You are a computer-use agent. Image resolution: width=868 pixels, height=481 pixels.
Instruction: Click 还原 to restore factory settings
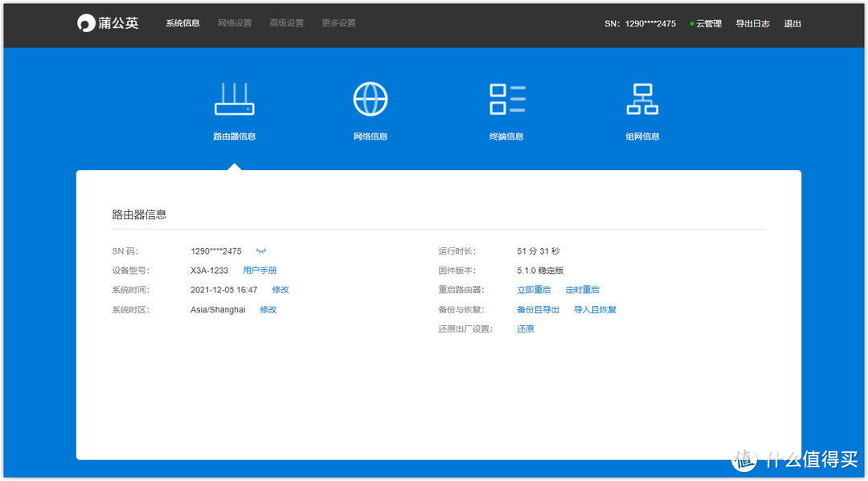526,328
